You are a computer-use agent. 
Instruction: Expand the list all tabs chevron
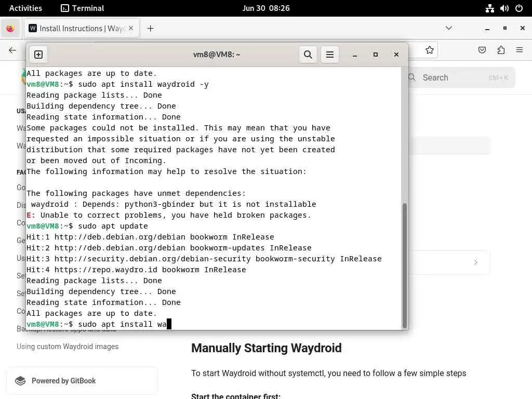(448, 28)
